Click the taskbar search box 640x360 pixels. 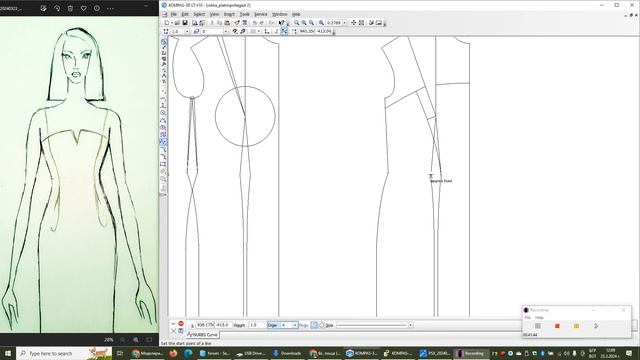(64, 353)
